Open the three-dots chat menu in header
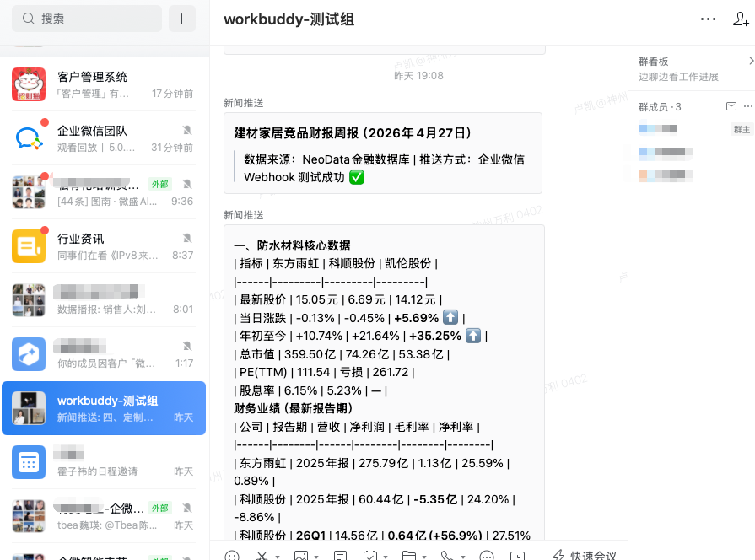 click(x=708, y=19)
